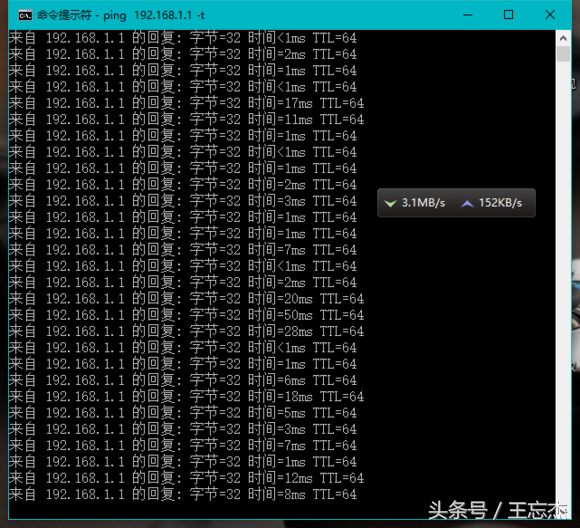
Task: Click the 3.1MB/s download speed value
Action: [423, 203]
